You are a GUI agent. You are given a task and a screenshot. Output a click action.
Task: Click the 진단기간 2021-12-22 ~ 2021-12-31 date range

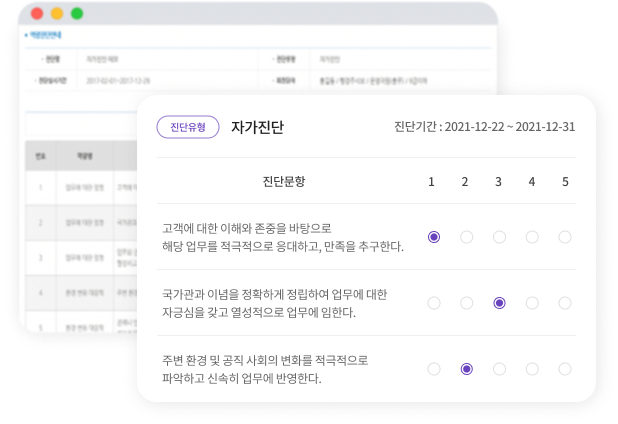click(484, 127)
